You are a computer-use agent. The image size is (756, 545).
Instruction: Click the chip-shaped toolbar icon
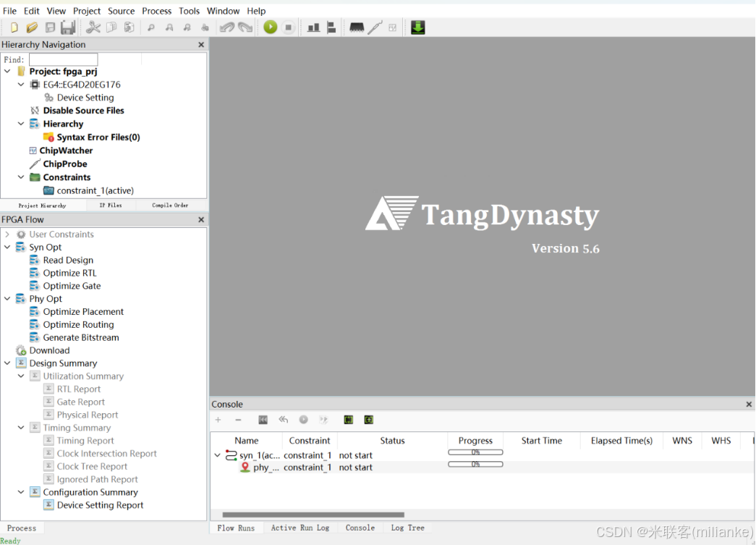click(357, 28)
